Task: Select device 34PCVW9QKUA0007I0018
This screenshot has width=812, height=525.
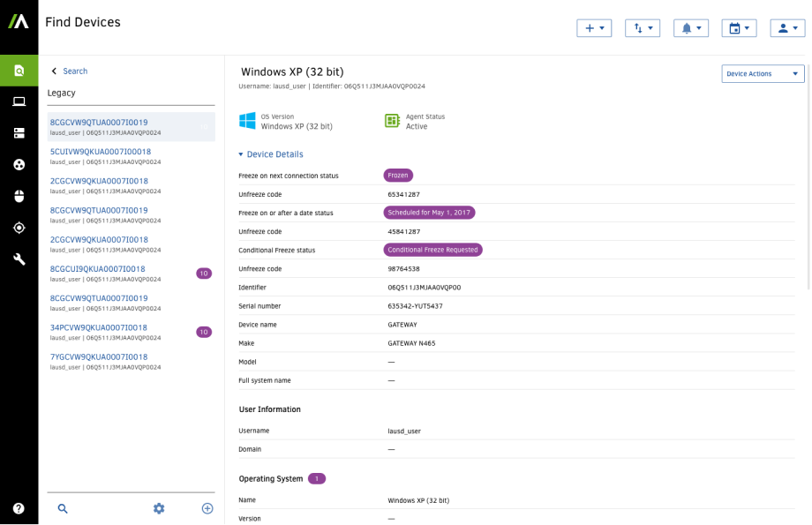Action: [99, 327]
